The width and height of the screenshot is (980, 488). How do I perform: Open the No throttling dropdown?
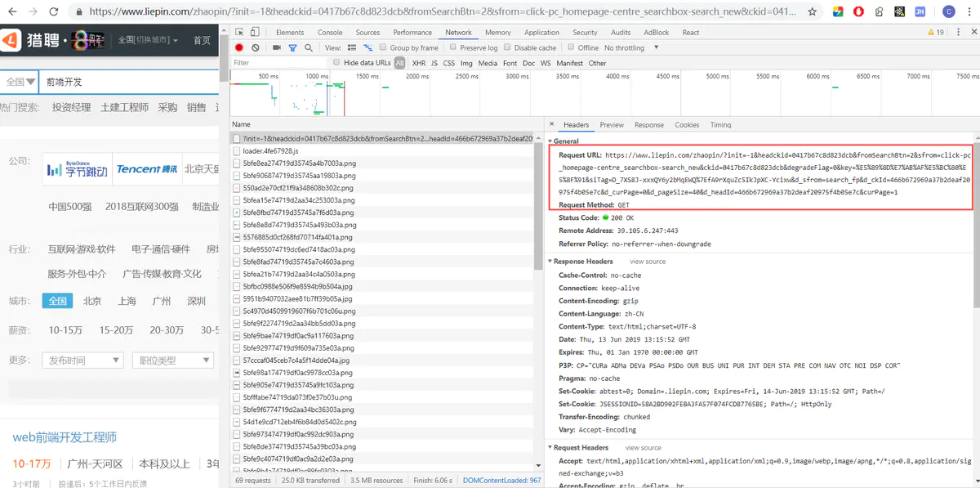pyautogui.click(x=631, y=48)
